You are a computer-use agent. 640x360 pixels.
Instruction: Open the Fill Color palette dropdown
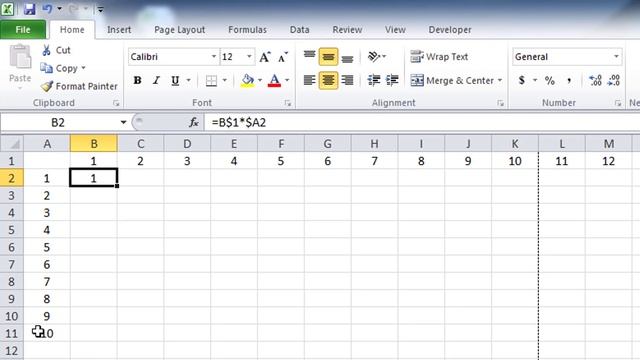[260, 80]
